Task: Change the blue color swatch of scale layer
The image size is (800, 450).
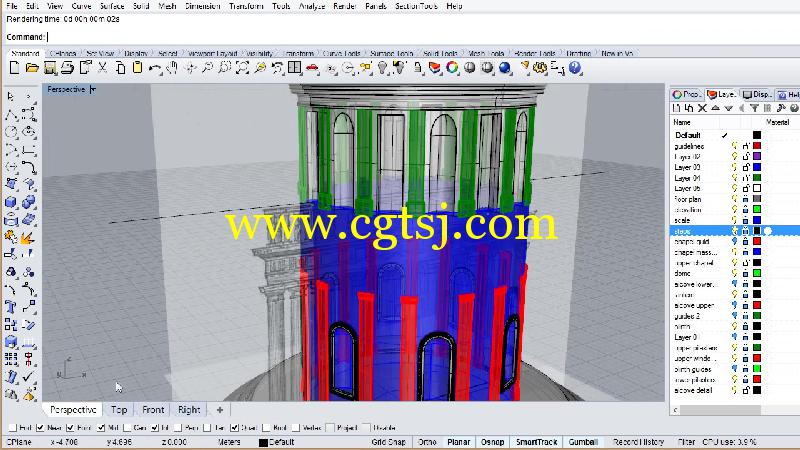Action: 757,220
